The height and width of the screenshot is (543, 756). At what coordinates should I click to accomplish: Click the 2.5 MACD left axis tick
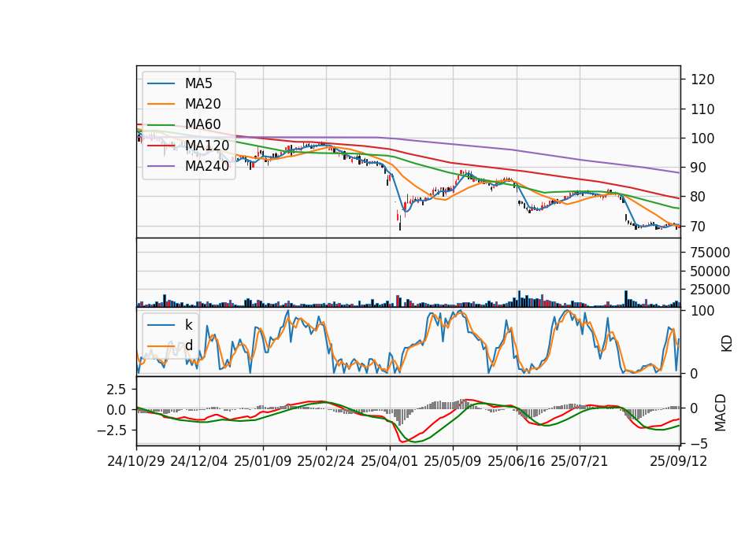[117, 390]
